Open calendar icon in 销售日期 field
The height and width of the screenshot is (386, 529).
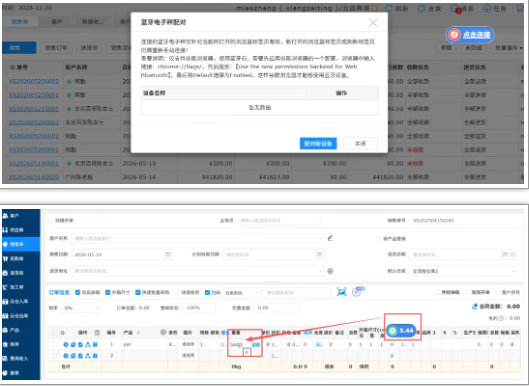(168, 254)
